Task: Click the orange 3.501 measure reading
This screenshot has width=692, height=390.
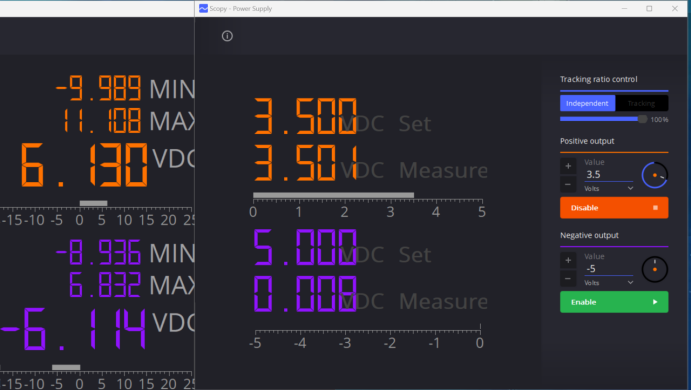Action: pyautogui.click(x=306, y=163)
